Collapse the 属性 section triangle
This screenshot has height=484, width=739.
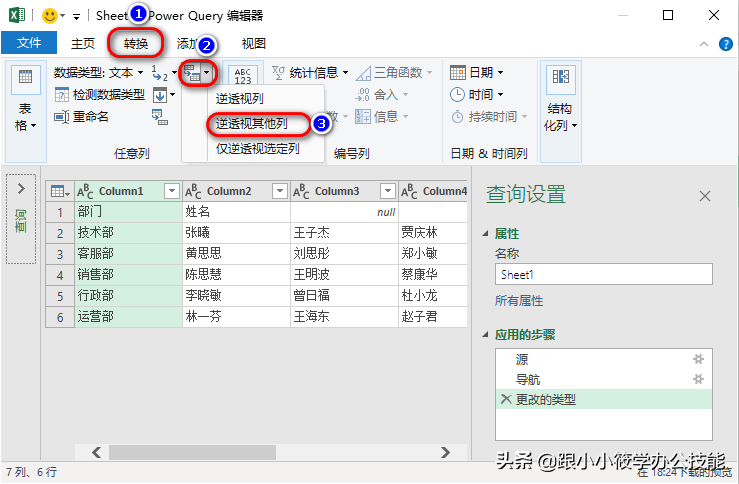pyautogui.click(x=485, y=233)
